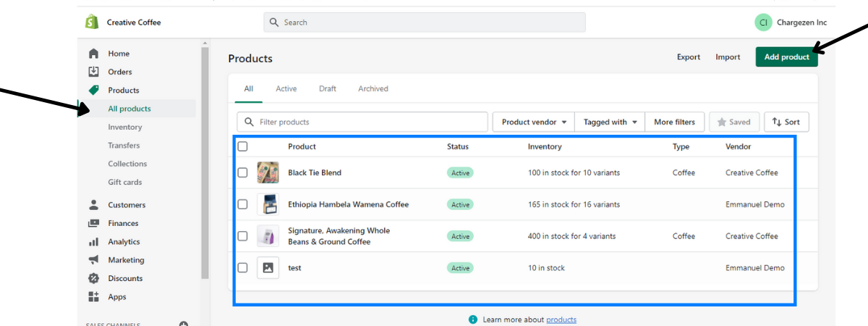Open Orders sidebar icon
The height and width of the screenshot is (326, 868).
click(x=93, y=72)
